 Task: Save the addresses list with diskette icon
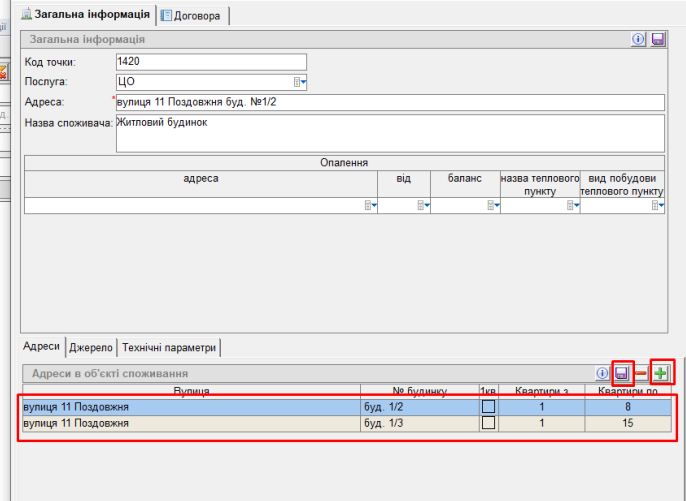(x=622, y=373)
